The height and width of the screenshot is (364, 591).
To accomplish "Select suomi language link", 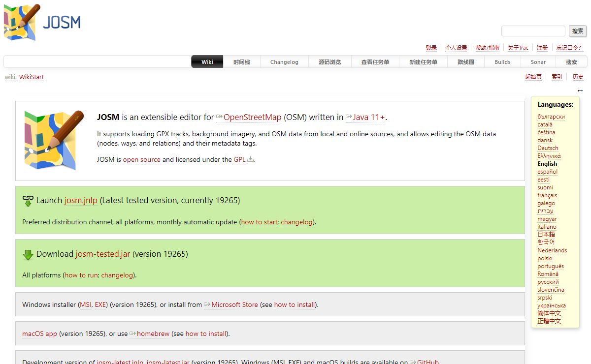I will [x=545, y=187].
